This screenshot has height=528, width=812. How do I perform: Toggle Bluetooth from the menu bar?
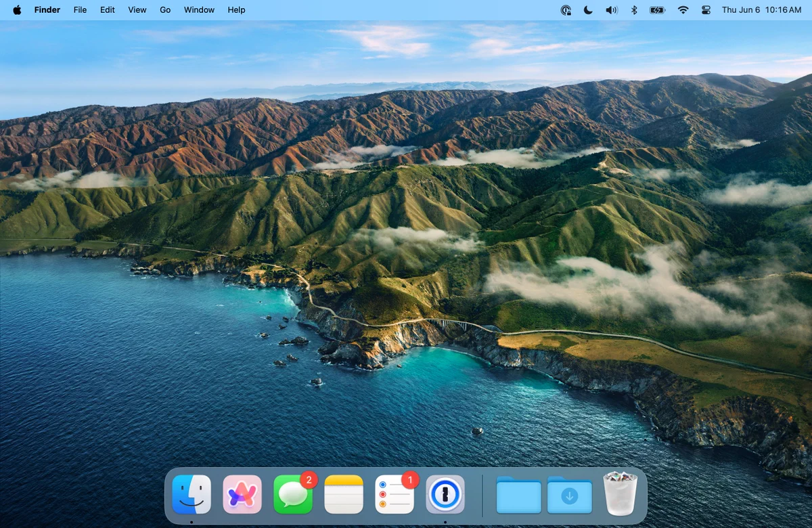[x=634, y=10]
